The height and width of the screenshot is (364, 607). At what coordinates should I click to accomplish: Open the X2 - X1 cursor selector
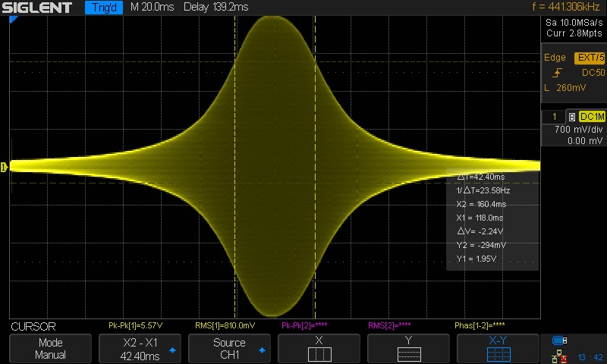click(140, 348)
